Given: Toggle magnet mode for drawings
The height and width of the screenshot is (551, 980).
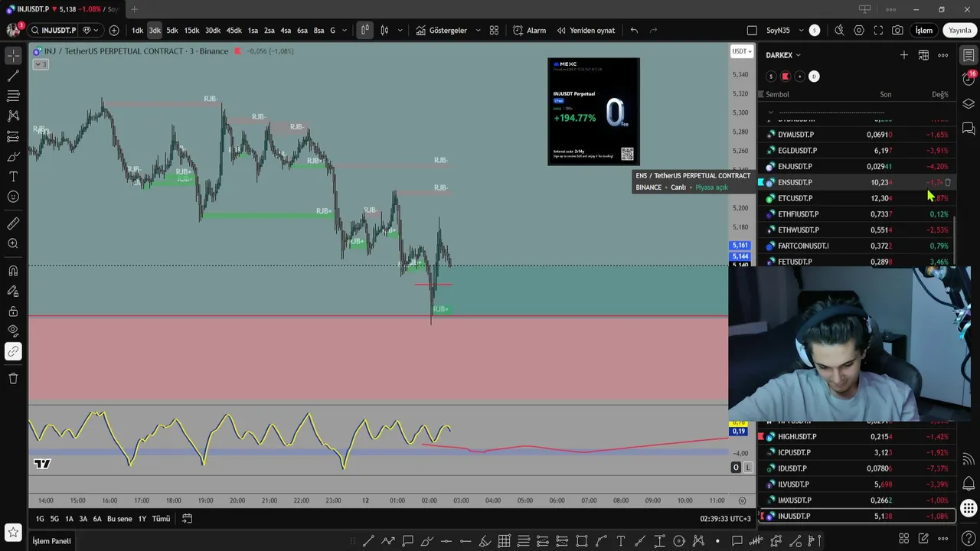Looking at the screenshot, I should tap(13, 270).
